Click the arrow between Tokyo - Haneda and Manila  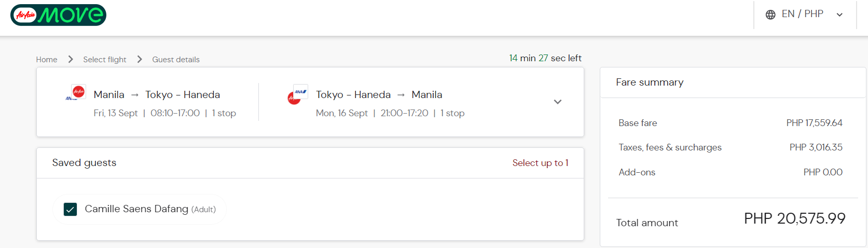point(401,95)
